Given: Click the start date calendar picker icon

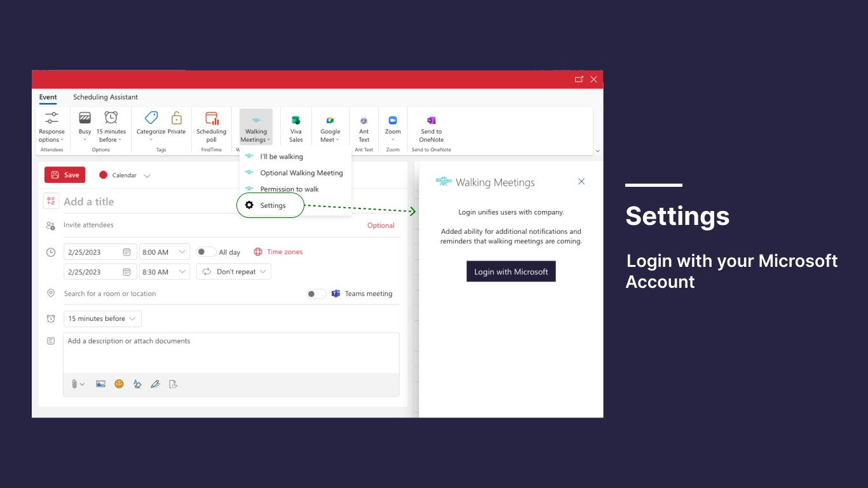Looking at the screenshot, I should [126, 252].
